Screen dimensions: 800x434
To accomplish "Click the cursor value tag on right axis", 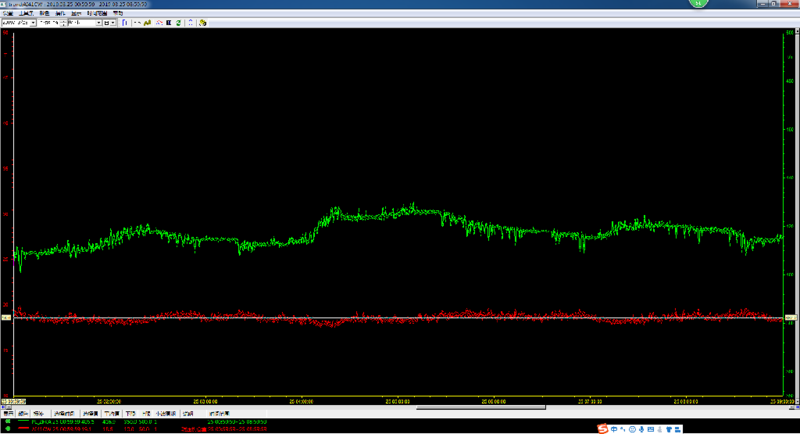I will coord(791,317).
